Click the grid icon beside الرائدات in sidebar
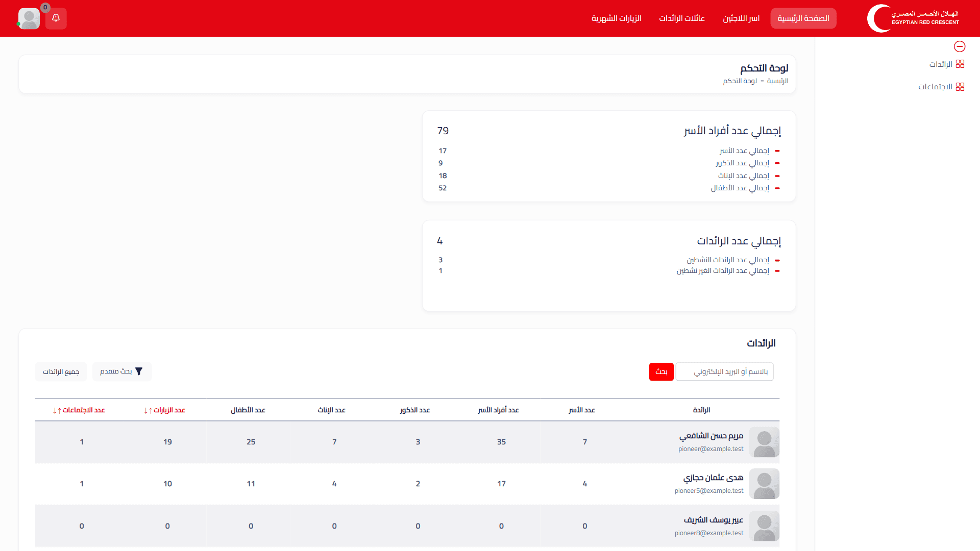Image resolution: width=980 pixels, height=551 pixels. [960, 64]
